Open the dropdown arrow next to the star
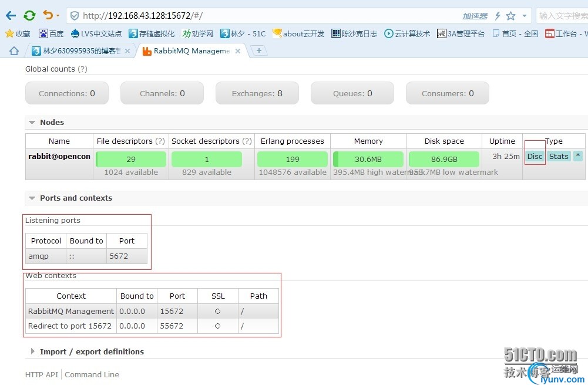The image size is (588, 389). coord(524,16)
